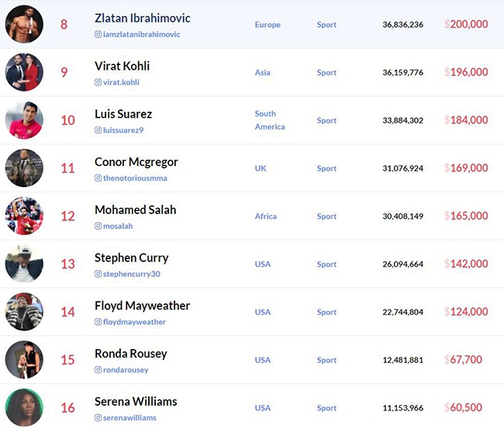The height and width of the screenshot is (429, 504).
Task: Follow the virat.kohli handle link
Action: (x=121, y=82)
